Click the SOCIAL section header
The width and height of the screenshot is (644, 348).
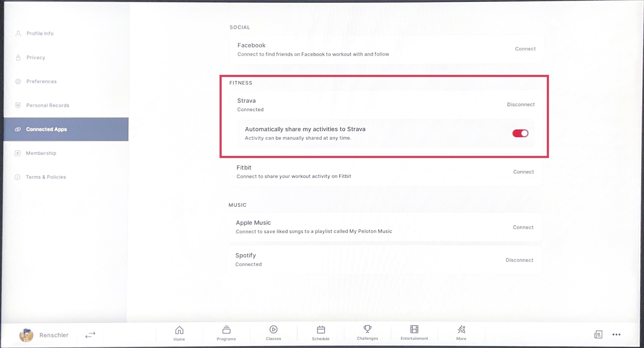(240, 28)
